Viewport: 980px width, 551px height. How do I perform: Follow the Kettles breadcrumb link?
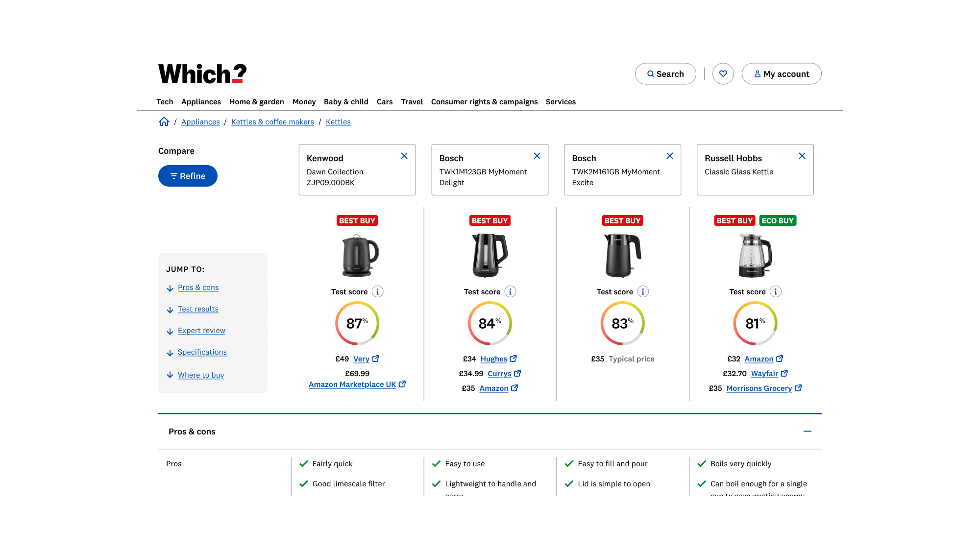338,122
